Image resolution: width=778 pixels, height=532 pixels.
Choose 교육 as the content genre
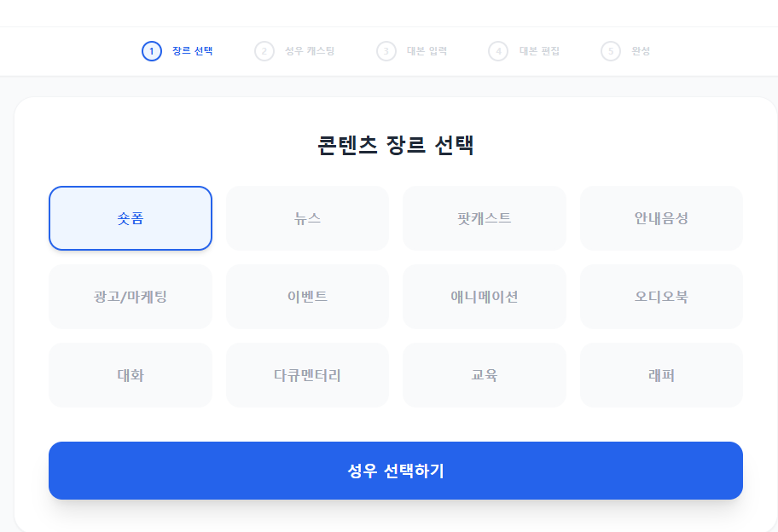(x=485, y=375)
